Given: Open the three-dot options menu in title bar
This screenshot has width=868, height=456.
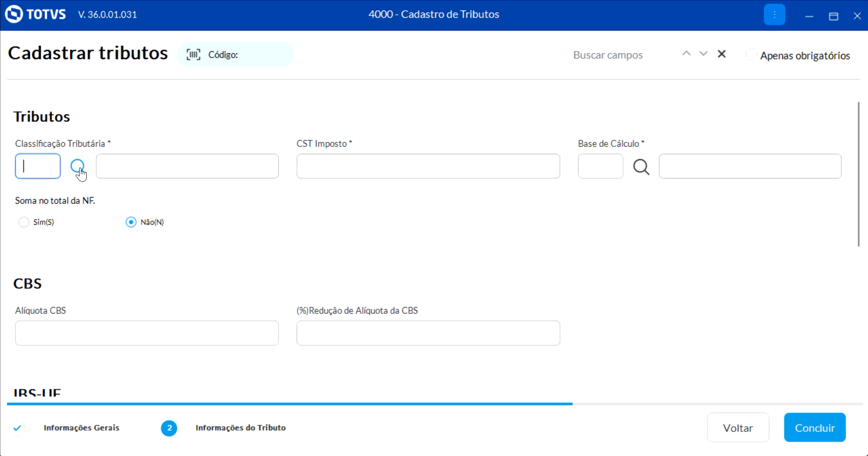Looking at the screenshot, I should click(x=774, y=15).
